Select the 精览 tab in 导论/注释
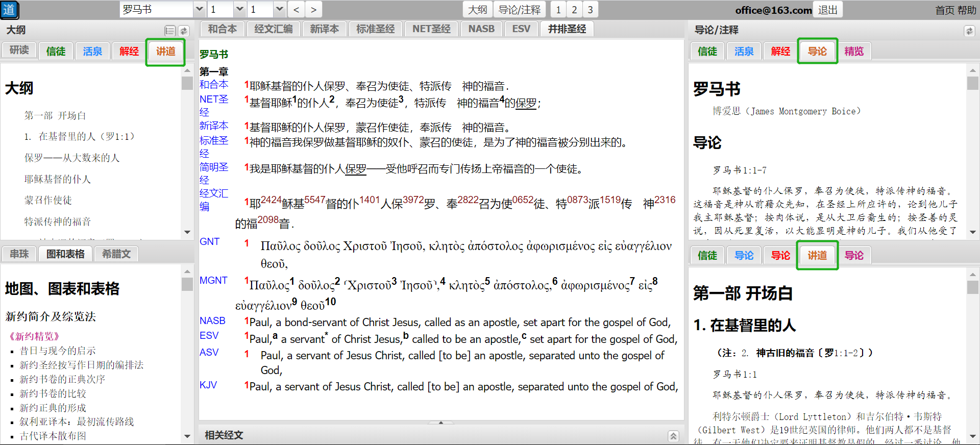The width and height of the screenshot is (980, 445). [x=854, y=52]
